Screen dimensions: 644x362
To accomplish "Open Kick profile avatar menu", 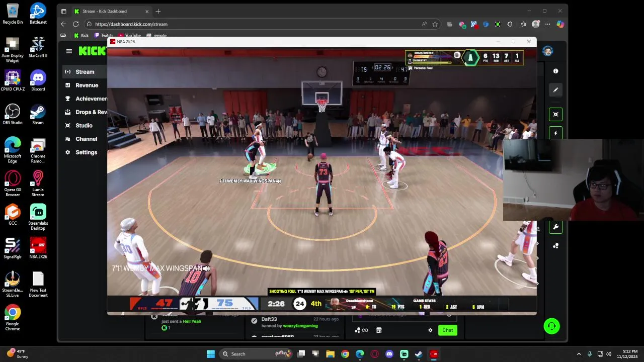I will pyautogui.click(x=547, y=51).
